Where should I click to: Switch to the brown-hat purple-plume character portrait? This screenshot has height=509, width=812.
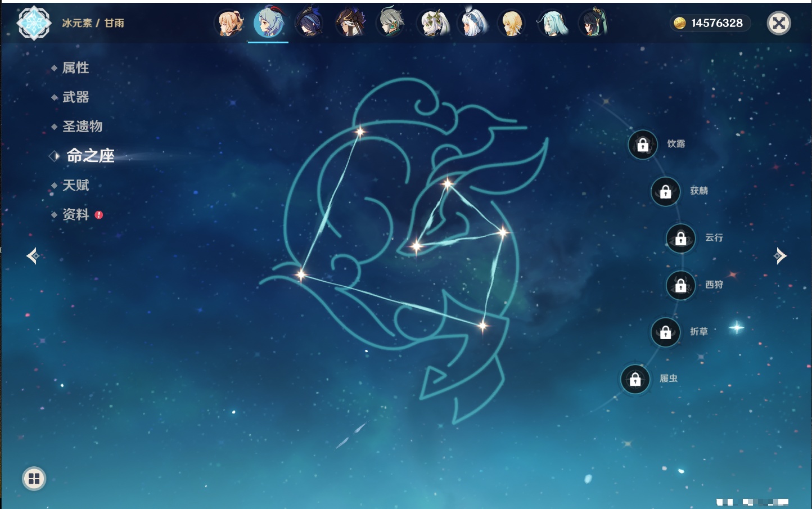click(x=350, y=23)
